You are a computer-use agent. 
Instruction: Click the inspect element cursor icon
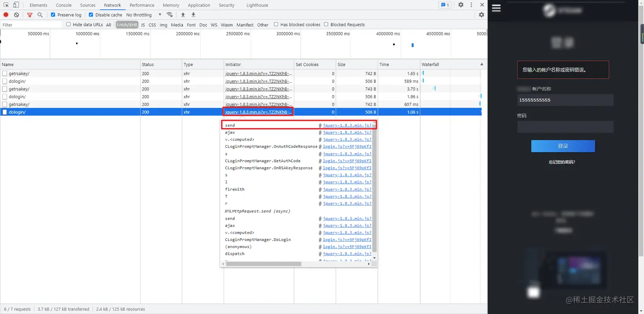pos(6,5)
